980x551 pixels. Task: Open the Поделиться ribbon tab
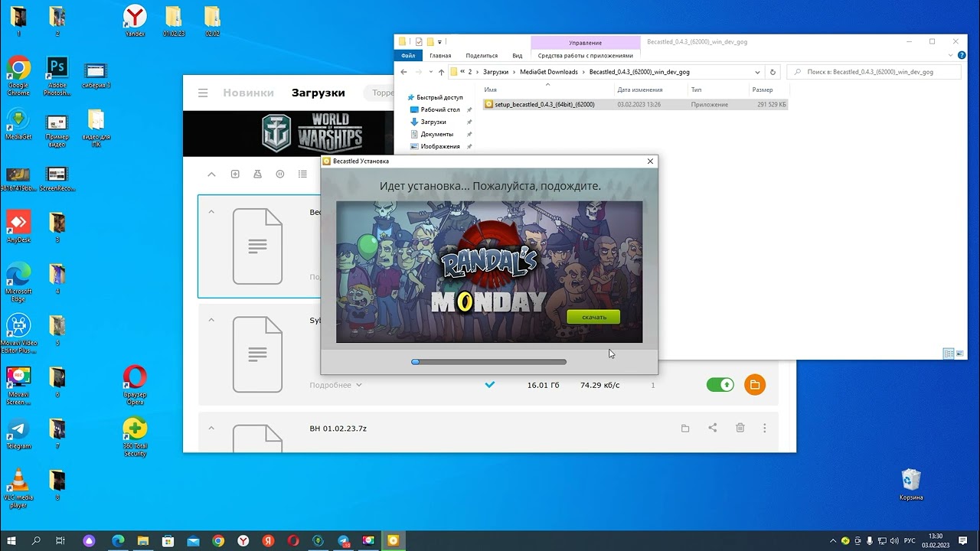482,55
